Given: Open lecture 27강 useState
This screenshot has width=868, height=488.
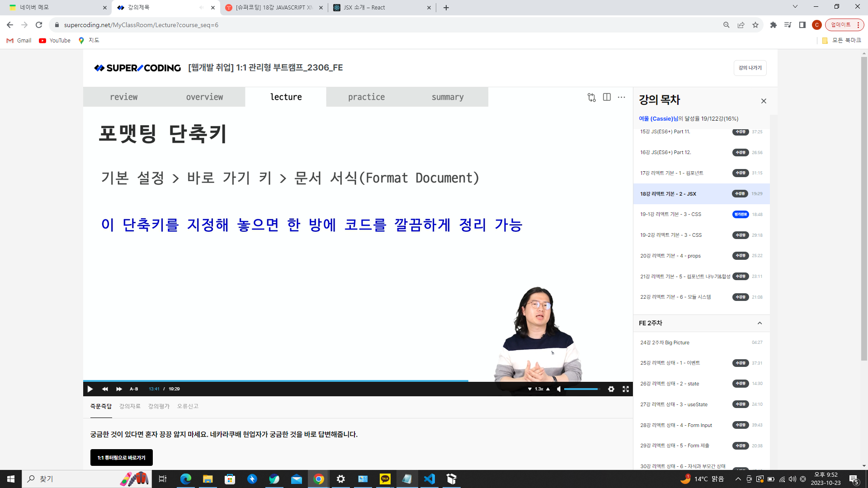Looking at the screenshot, I should click(x=701, y=404).
